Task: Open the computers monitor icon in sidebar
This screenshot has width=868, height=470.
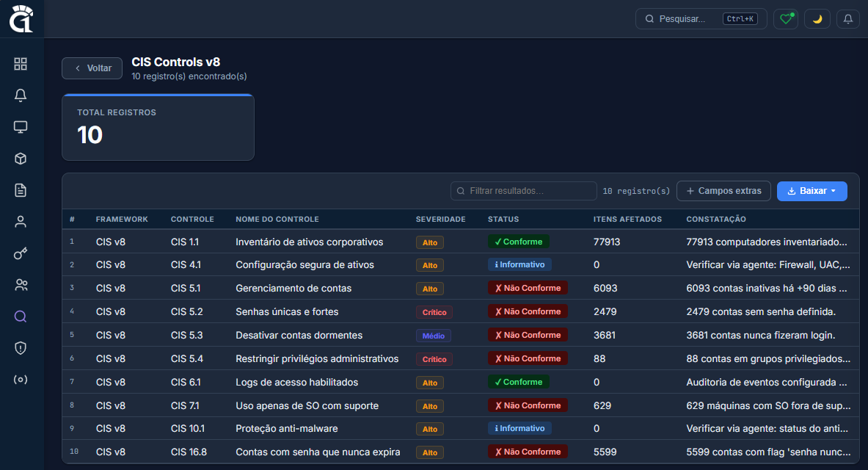Action: click(21, 127)
